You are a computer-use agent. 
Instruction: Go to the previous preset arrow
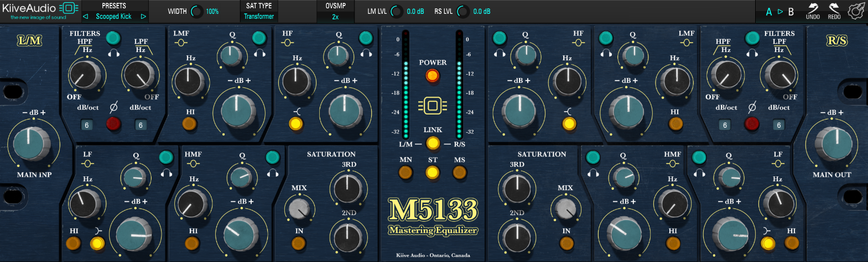[x=85, y=17]
